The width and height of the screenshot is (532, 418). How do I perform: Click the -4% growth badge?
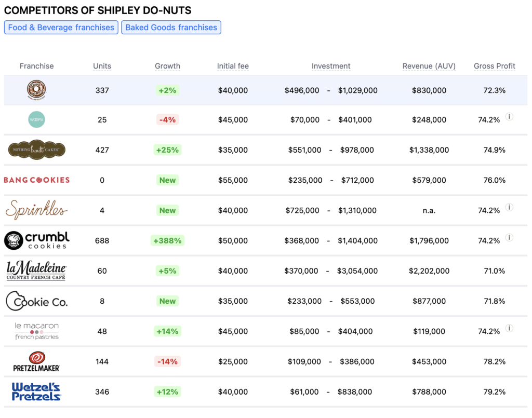pos(168,119)
